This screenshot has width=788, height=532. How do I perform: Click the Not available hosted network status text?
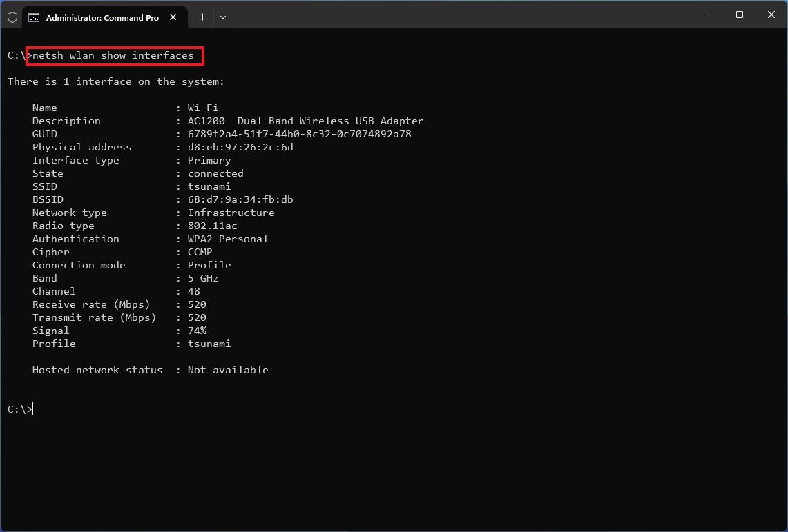point(228,370)
